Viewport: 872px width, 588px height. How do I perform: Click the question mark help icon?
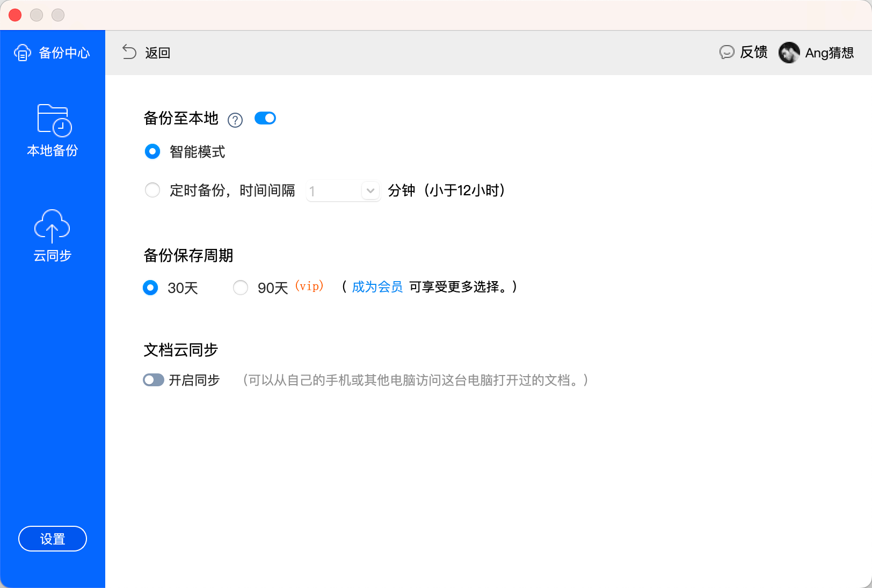pyautogui.click(x=235, y=120)
